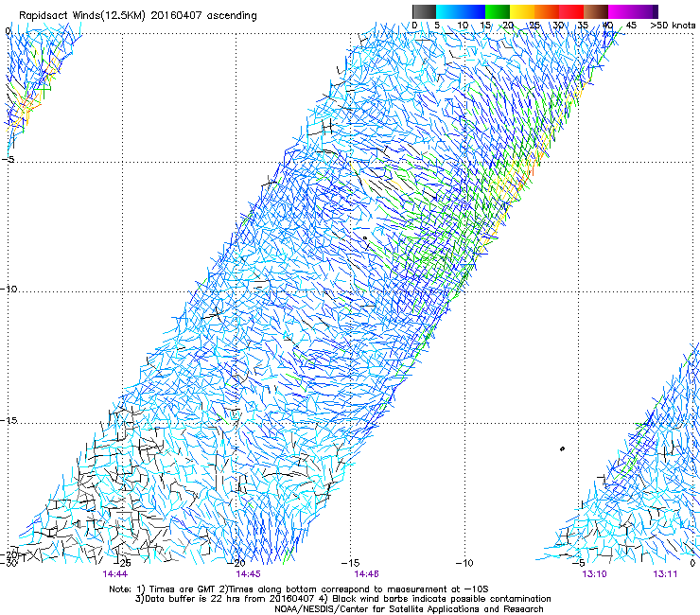
Task: Click the 14:45 swath time label
Action: (x=248, y=574)
